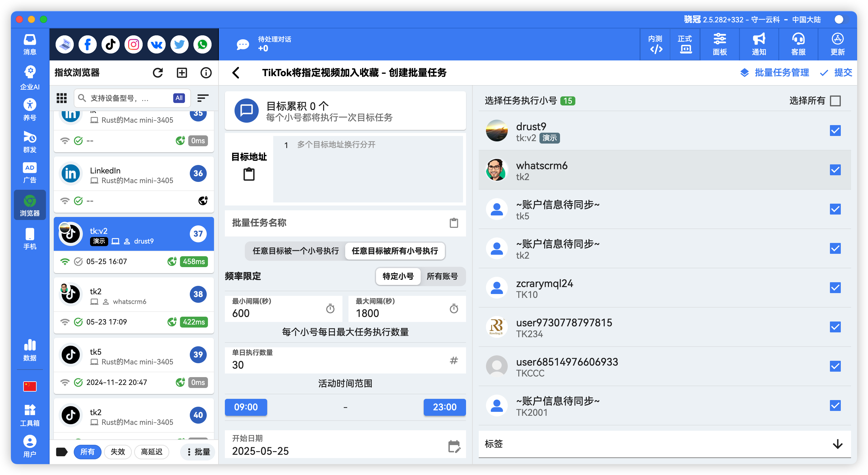Open 通知 notifications panel
The height and width of the screenshot is (475, 868).
(759, 44)
